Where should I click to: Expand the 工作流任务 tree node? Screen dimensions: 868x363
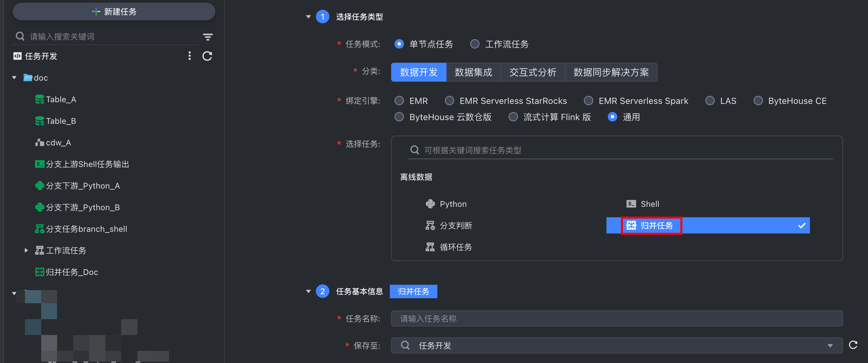pos(26,250)
